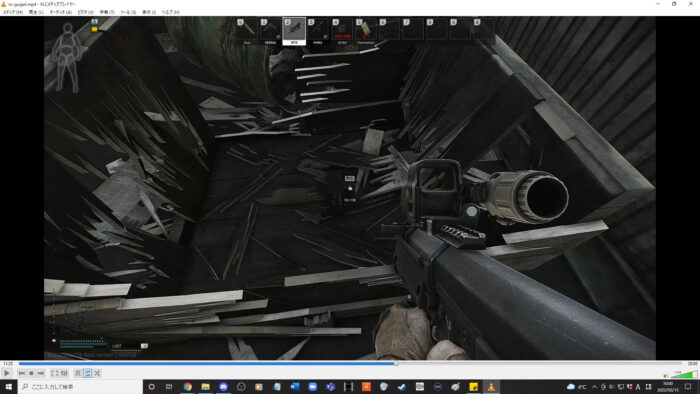This screenshot has height=394, width=700.
Task: Skip to the previous media item
Action: [x=22, y=373]
